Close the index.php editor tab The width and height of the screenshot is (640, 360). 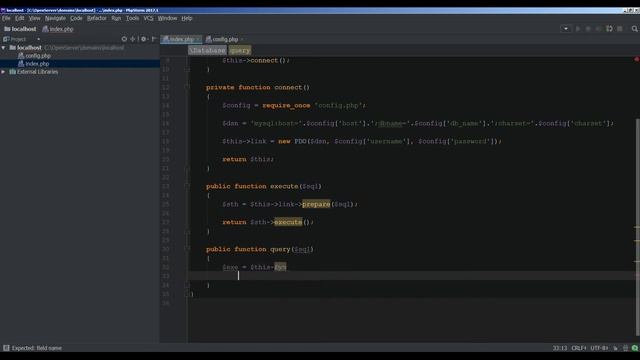198,39
